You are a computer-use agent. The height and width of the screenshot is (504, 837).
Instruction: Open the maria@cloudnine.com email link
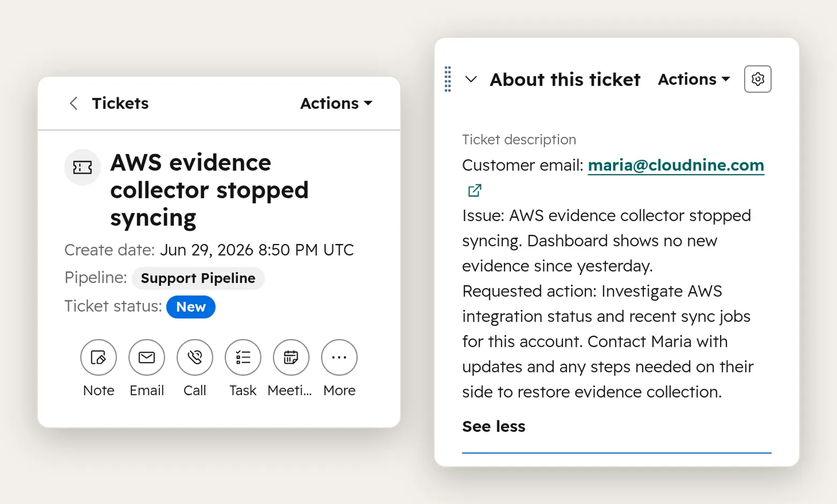click(676, 165)
